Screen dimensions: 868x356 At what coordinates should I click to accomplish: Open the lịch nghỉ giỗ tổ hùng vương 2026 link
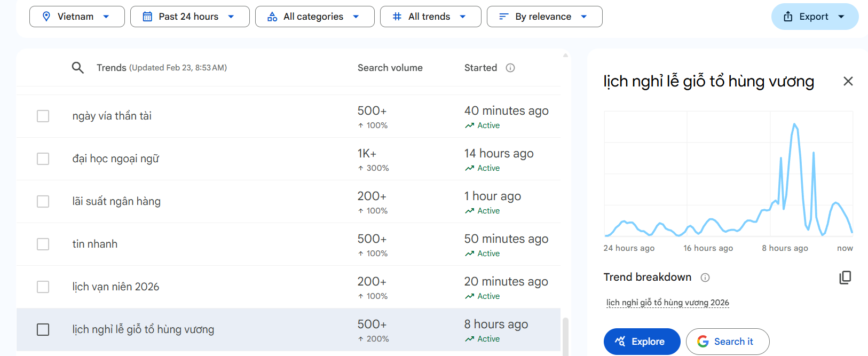point(667,303)
